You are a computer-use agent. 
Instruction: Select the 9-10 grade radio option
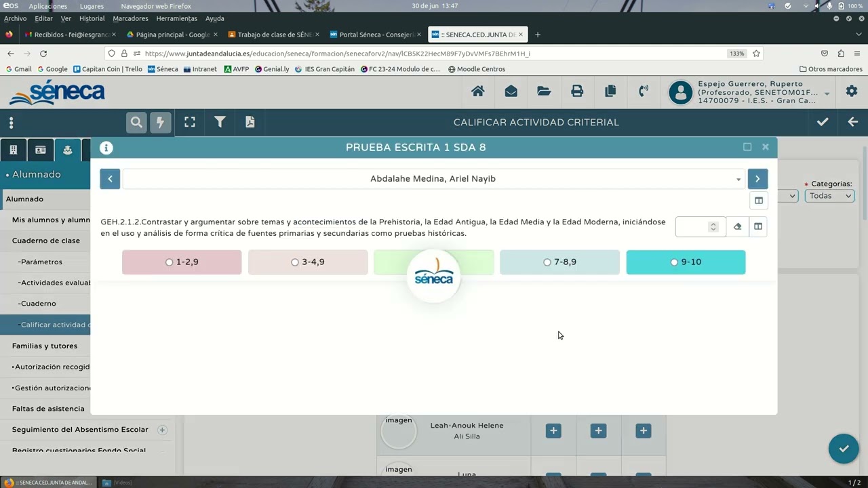pos(674,262)
